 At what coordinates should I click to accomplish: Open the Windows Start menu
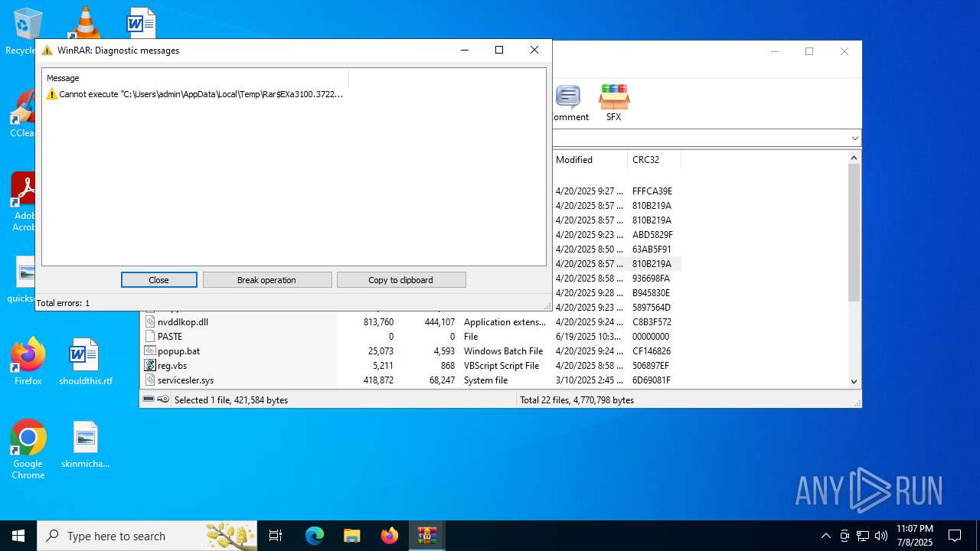(18, 536)
